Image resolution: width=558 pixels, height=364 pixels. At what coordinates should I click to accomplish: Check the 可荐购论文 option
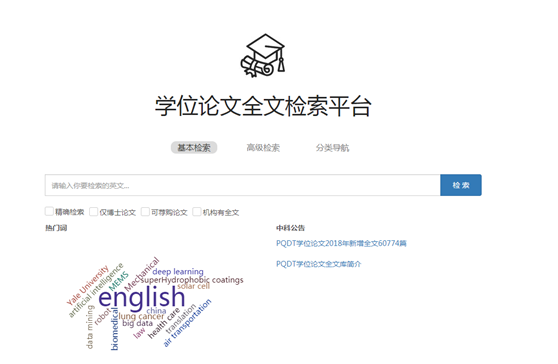[x=145, y=212]
